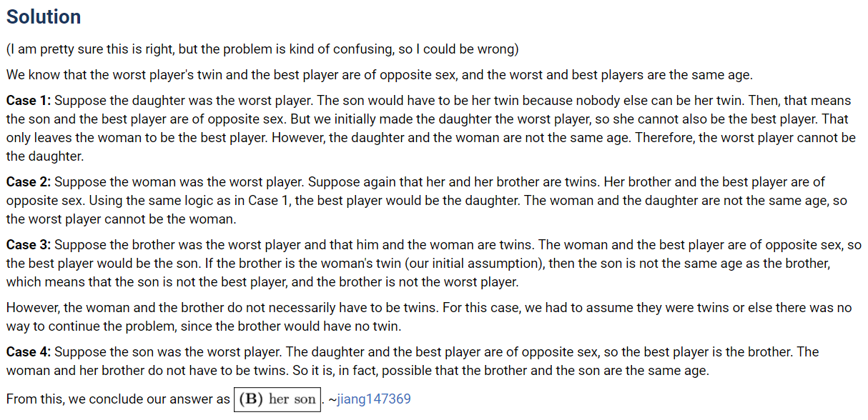The width and height of the screenshot is (868, 420).
Task: Click the bold Case 1 label
Action: click(x=29, y=101)
